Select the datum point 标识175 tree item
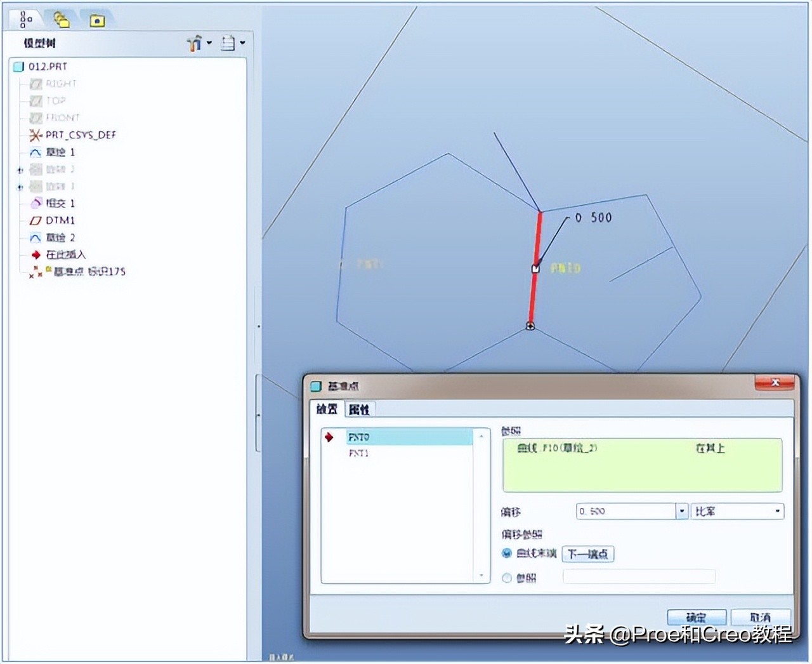This screenshot has height=664, width=812. tap(89, 272)
